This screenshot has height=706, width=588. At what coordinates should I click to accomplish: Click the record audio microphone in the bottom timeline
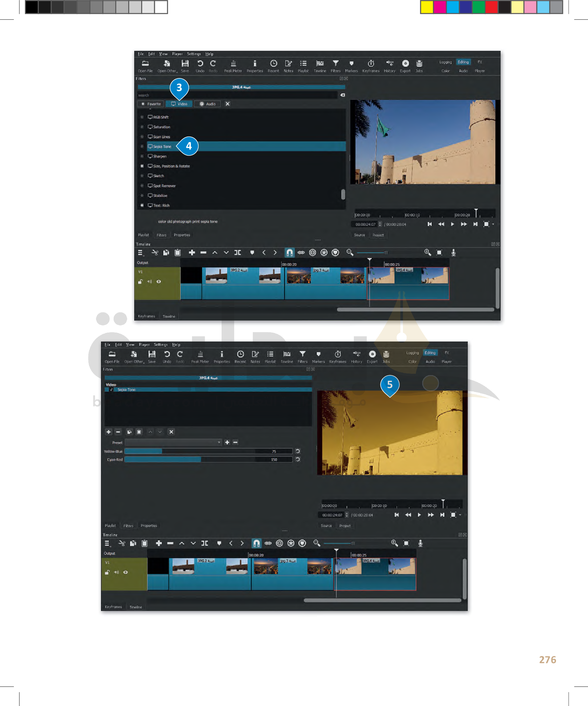click(420, 543)
